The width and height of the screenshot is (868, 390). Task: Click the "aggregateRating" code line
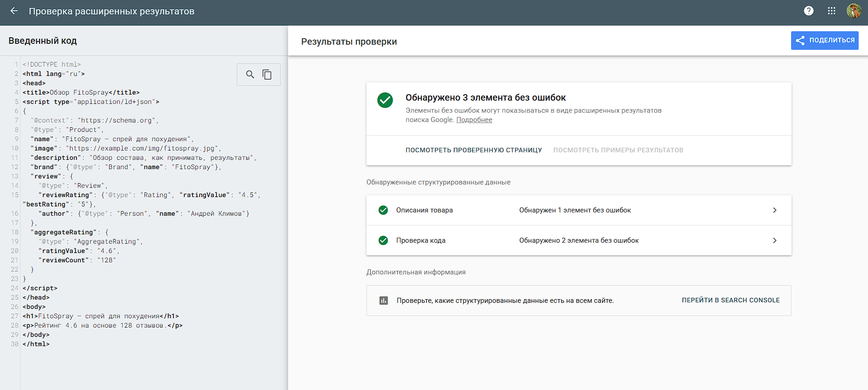click(x=69, y=232)
